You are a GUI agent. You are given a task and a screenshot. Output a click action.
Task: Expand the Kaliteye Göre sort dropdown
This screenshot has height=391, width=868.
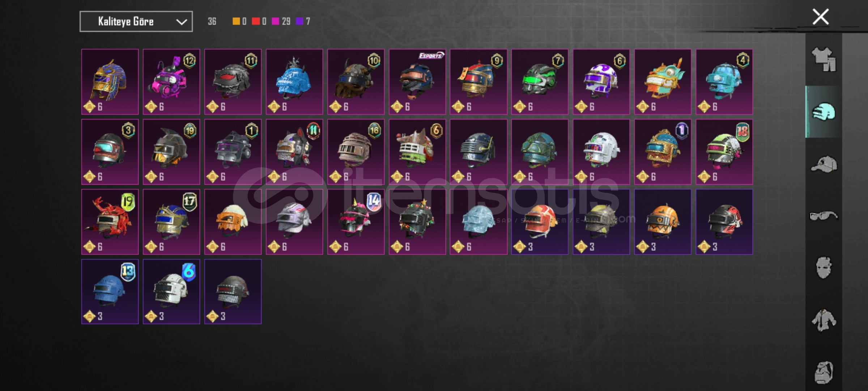click(136, 21)
